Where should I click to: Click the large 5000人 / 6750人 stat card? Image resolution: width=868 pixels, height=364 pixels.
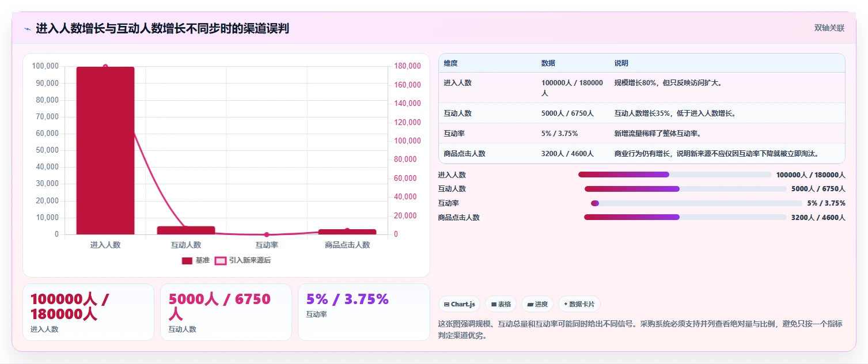226,312
